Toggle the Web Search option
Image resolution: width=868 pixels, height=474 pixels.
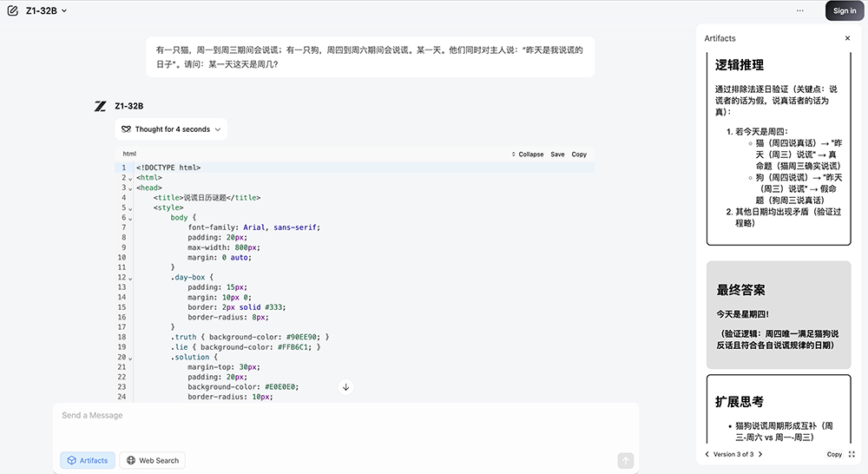tap(153, 460)
